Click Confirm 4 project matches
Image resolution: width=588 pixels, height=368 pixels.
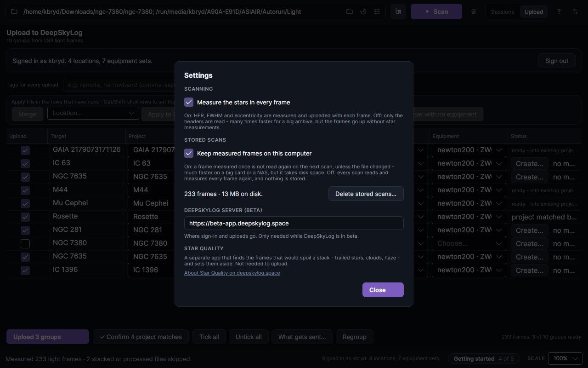click(x=141, y=337)
